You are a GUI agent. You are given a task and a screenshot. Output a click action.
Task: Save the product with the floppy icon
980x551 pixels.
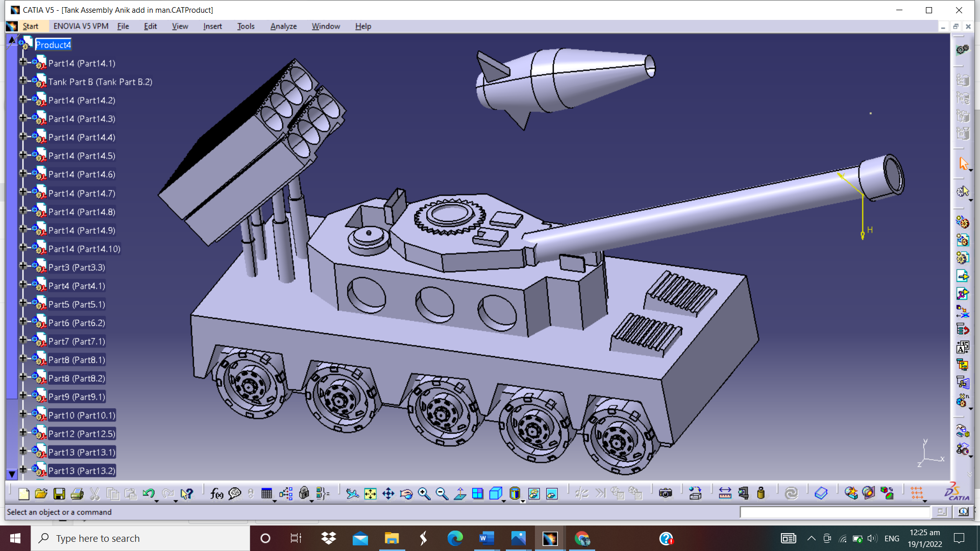(x=59, y=493)
